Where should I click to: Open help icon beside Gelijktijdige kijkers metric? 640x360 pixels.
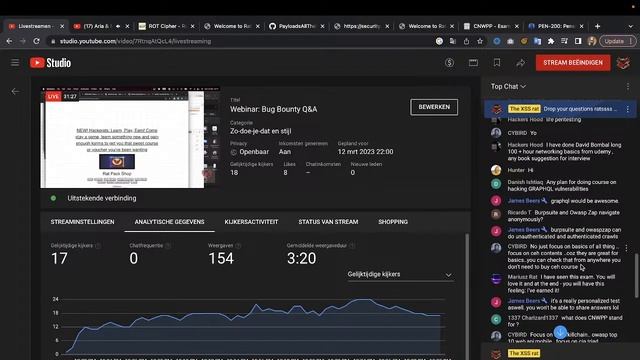[x=98, y=246]
